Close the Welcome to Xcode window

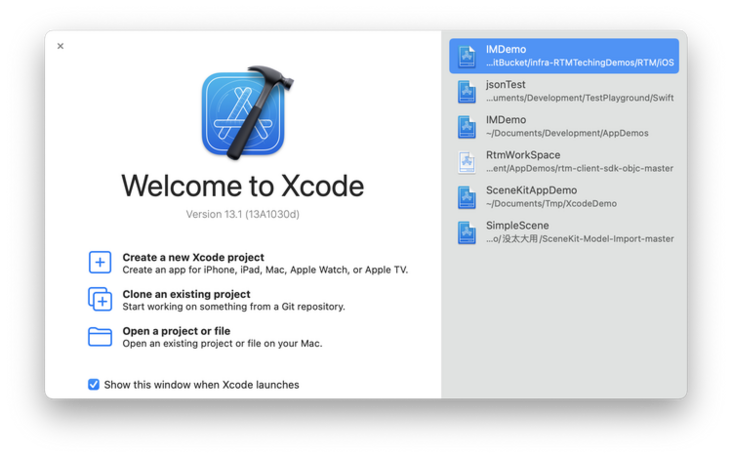[60, 46]
